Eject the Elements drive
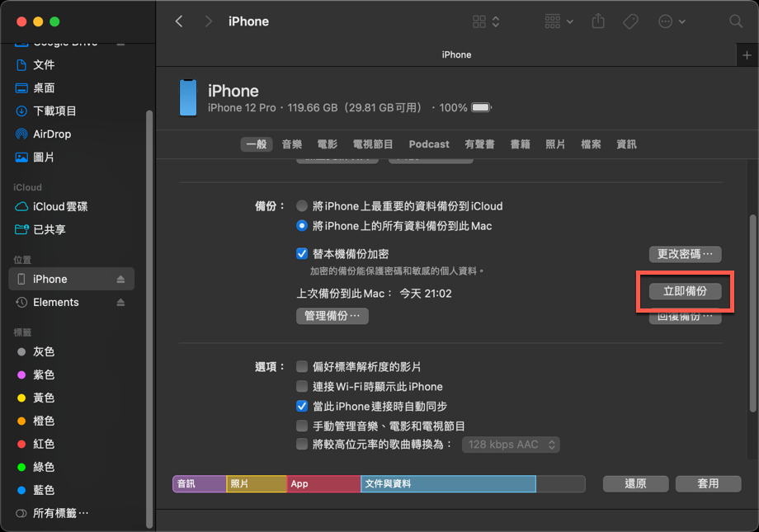 pos(120,303)
